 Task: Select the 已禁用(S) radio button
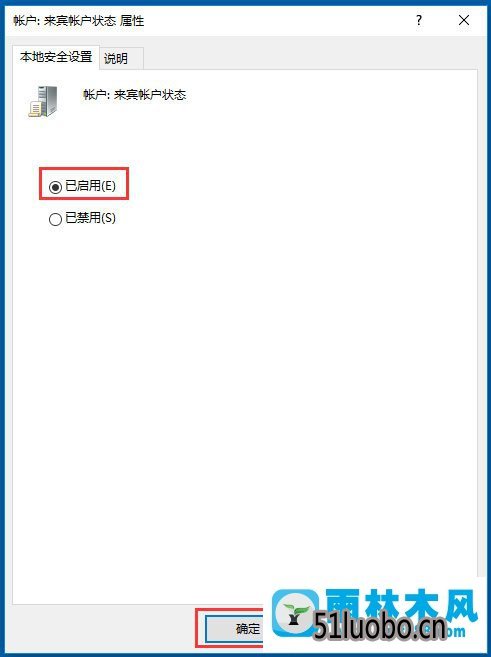[55, 219]
